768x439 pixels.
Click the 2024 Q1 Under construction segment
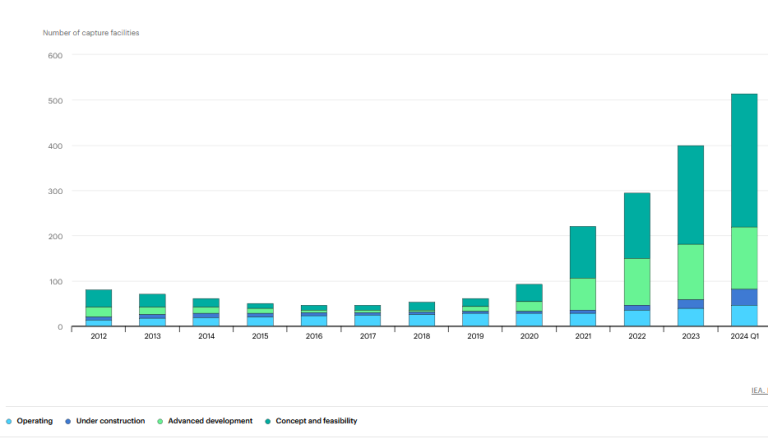[744, 297]
